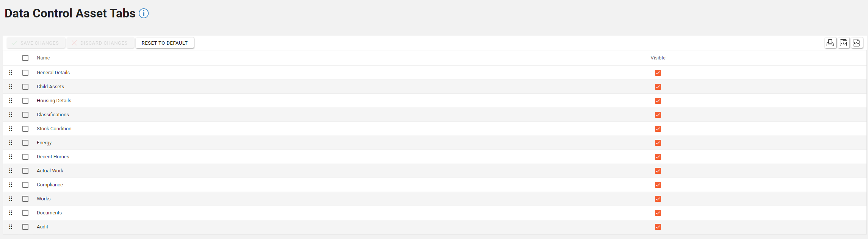Click the Save Changes button
Image resolution: width=868 pixels, height=239 pixels.
[36, 43]
